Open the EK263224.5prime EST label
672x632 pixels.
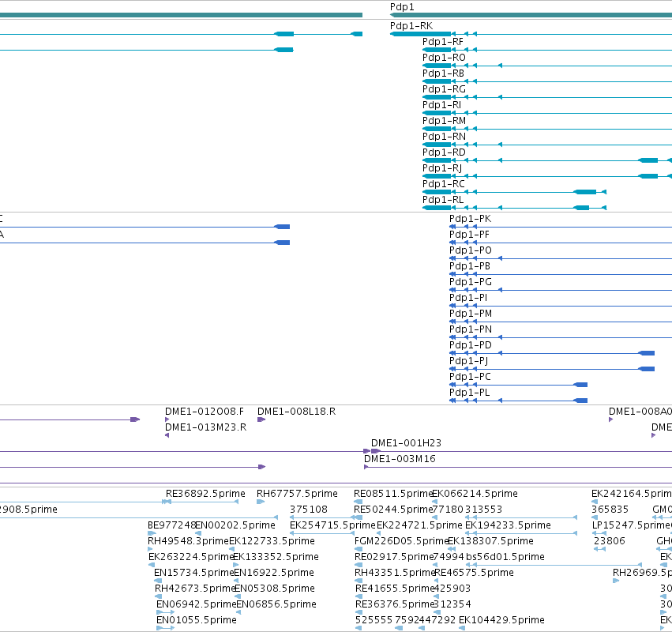[192, 558]
